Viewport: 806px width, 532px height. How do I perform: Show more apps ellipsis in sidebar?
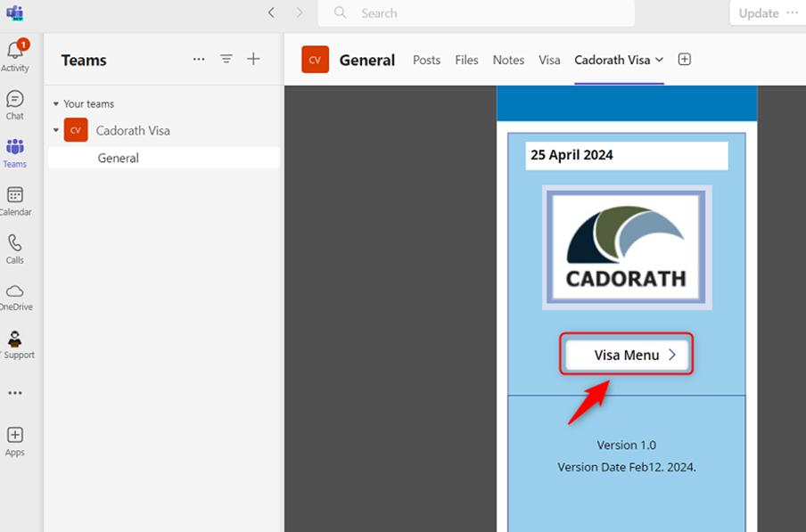click(15, 393)
